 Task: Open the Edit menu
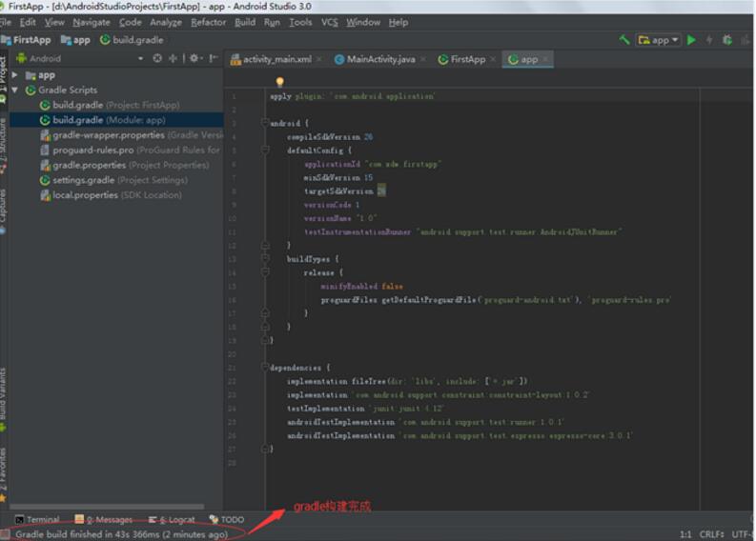[x=28, y=22]
